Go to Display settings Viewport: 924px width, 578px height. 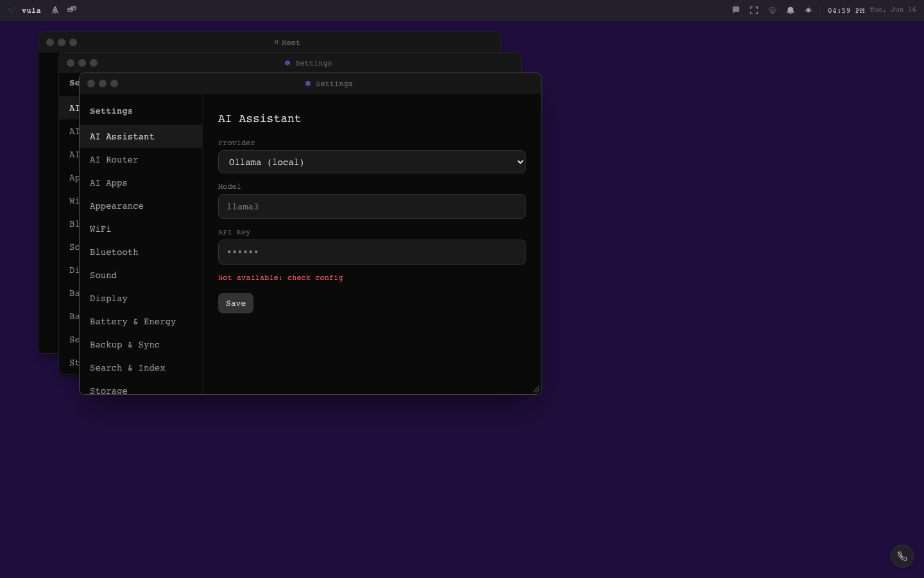[x=141, y=298]
